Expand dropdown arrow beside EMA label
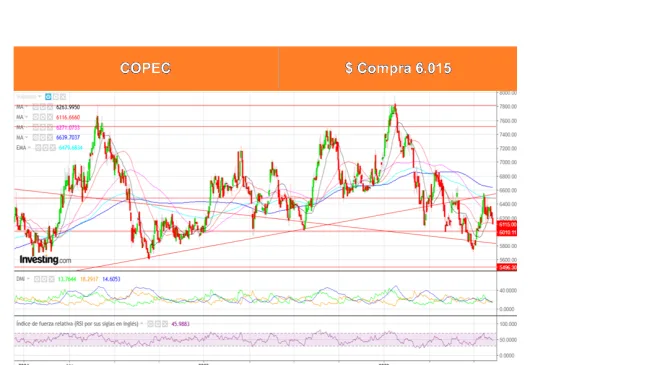 click(29, 147)
